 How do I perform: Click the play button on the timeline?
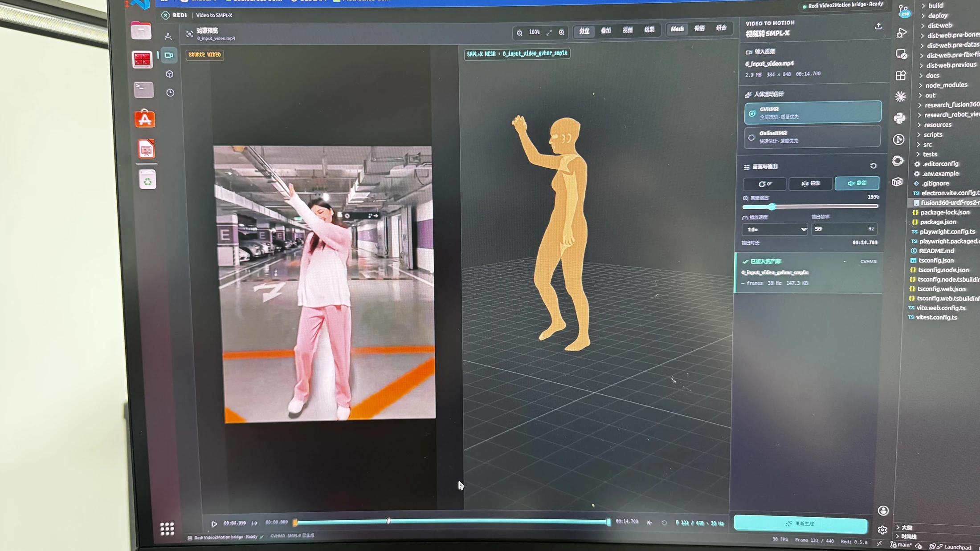pyautogui.click(x=214, y=524)
